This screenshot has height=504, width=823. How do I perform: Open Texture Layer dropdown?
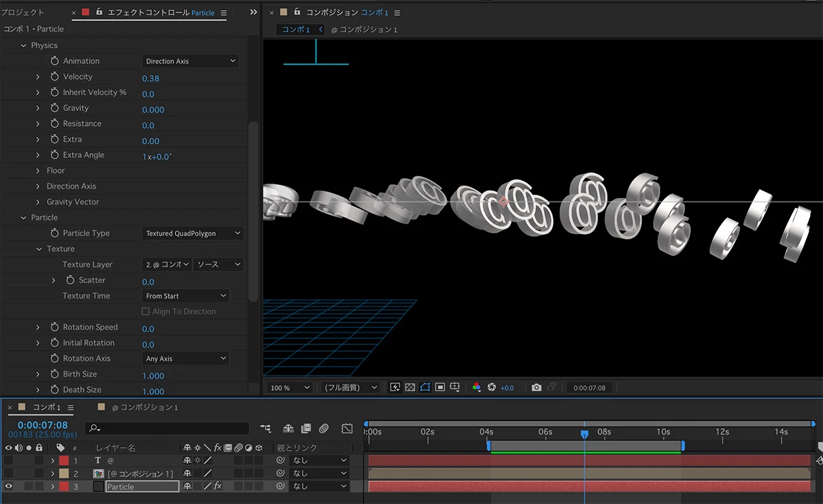pyautogui.click(x=167, y=265)
